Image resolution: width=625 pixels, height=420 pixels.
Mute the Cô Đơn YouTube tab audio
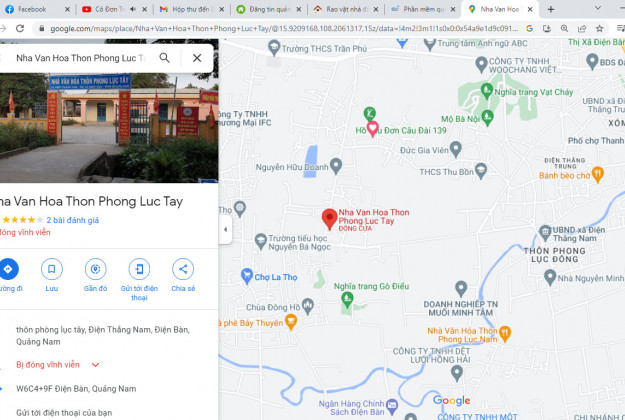pyautogui.click(x=133, y=9)
